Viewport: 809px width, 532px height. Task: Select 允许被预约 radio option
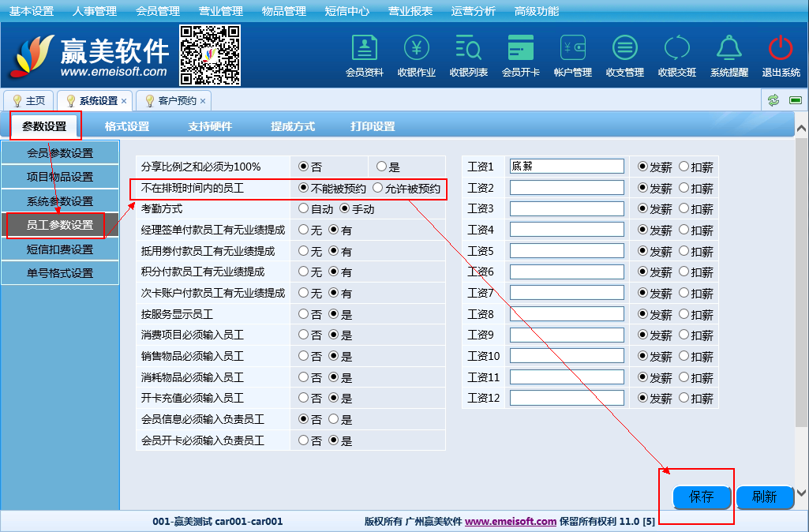click(x=377, y=189)
